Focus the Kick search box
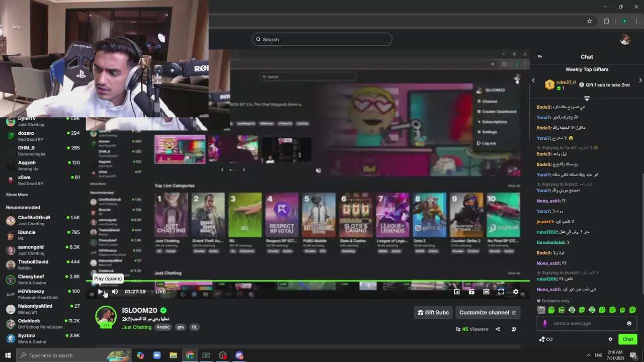This screenshot has height=362, width=644. coord(322,39)
